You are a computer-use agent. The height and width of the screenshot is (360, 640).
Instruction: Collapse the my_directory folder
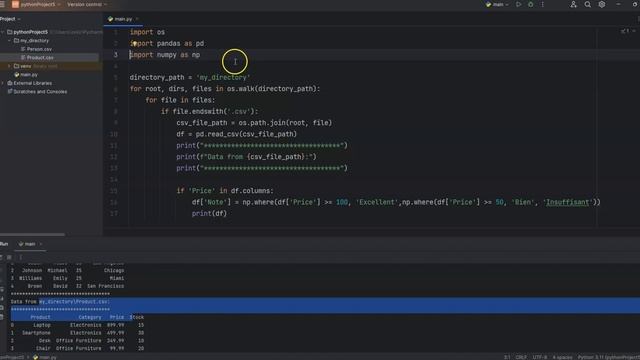coord(10,40)
